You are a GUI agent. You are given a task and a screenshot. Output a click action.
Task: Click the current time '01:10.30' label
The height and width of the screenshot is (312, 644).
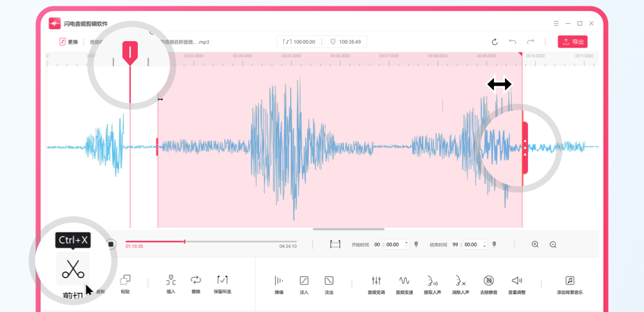click(134, 246)
